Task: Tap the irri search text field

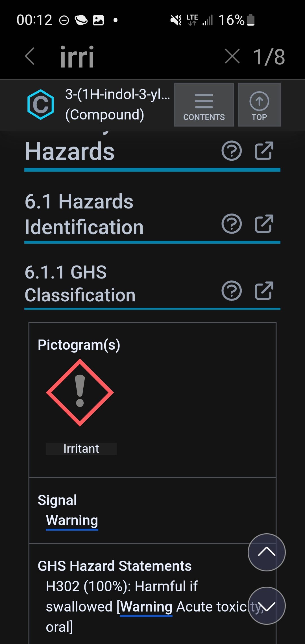Action: [77, 57]
